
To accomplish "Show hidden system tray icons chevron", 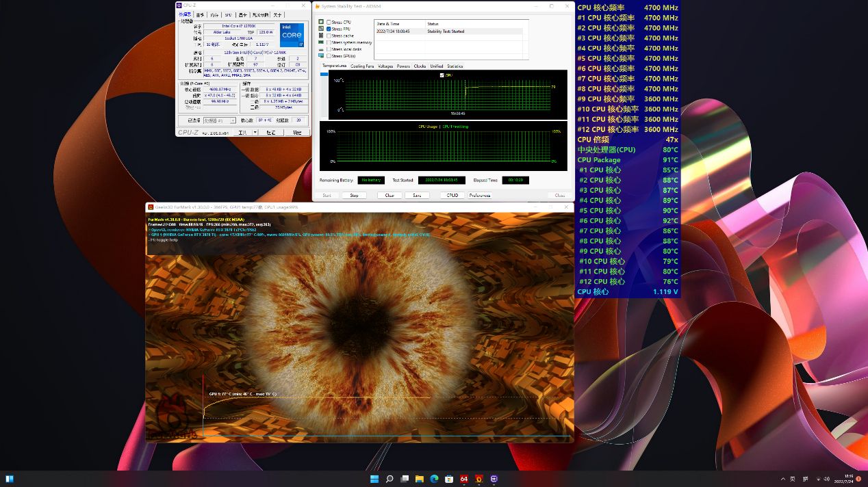I will tap(782, 479).
